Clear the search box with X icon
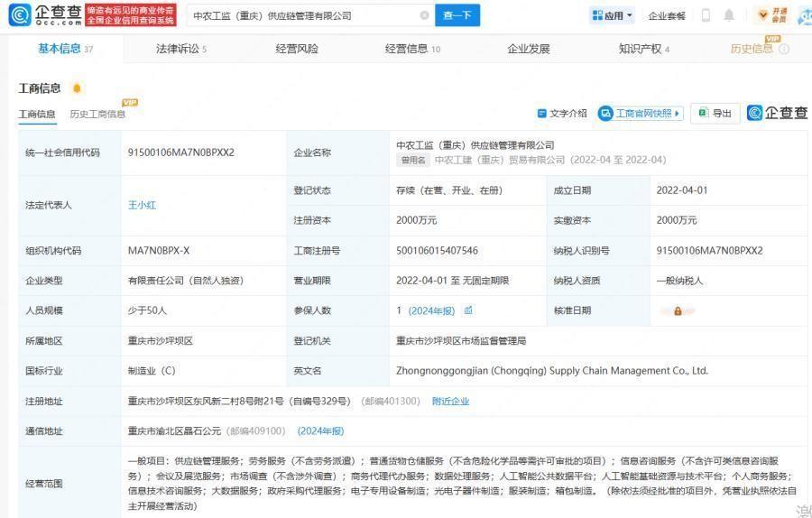Viewport: 812px width, 518px height. [425, 15]
